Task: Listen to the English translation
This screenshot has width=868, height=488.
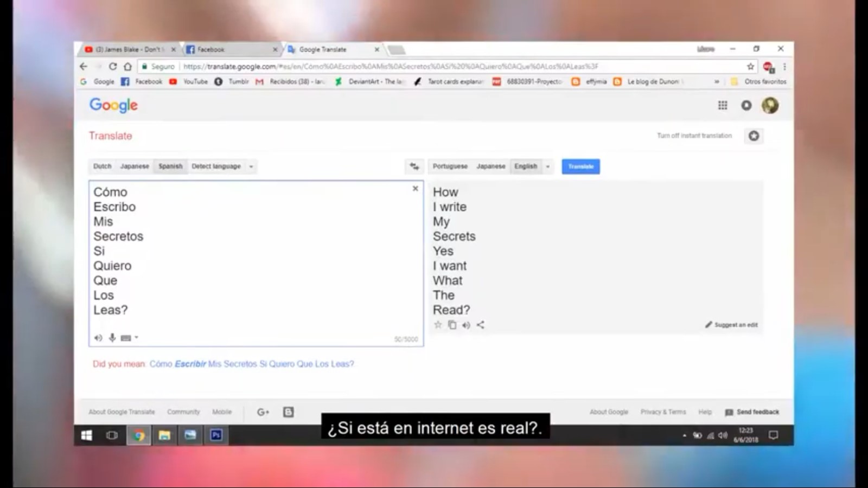Action: (x=466, y=325)
